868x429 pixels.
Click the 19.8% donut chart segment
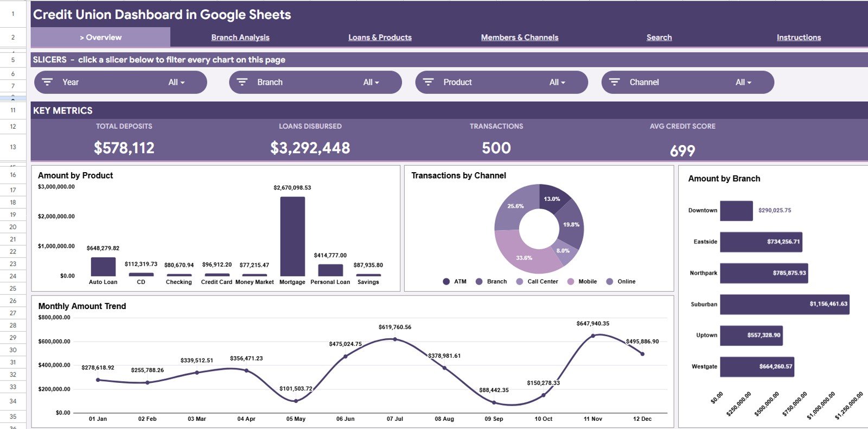[x=571, y=224]
